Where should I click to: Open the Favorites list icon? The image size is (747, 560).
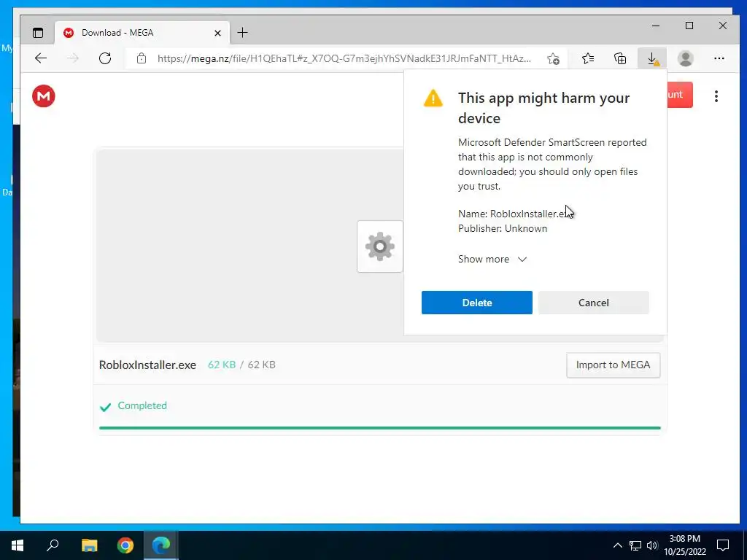tap(588, 58)
